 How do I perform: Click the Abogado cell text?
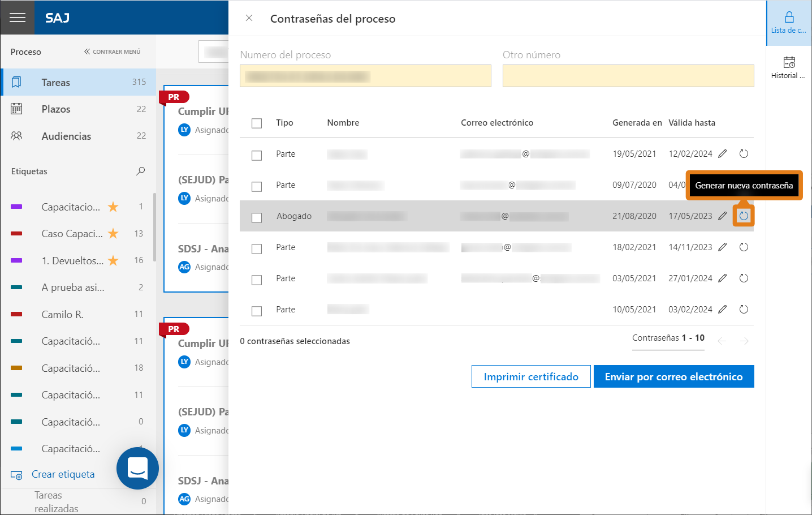click(x=294, y=216)
